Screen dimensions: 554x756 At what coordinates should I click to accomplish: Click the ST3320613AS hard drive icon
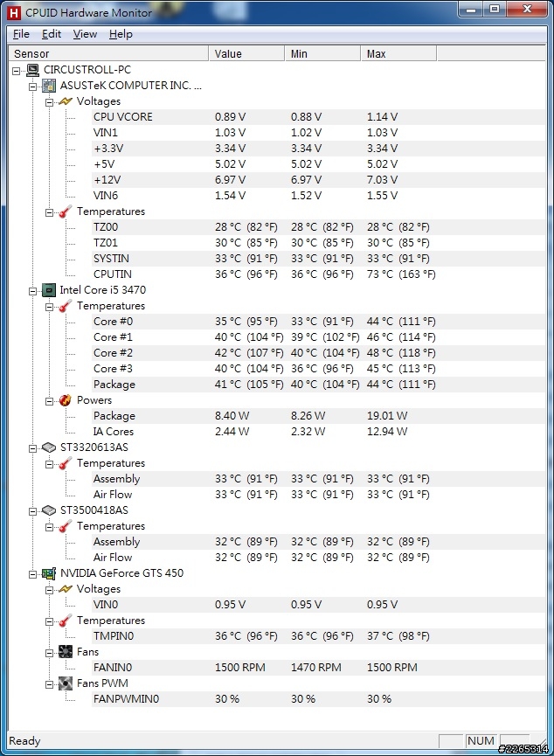point(49,447)
